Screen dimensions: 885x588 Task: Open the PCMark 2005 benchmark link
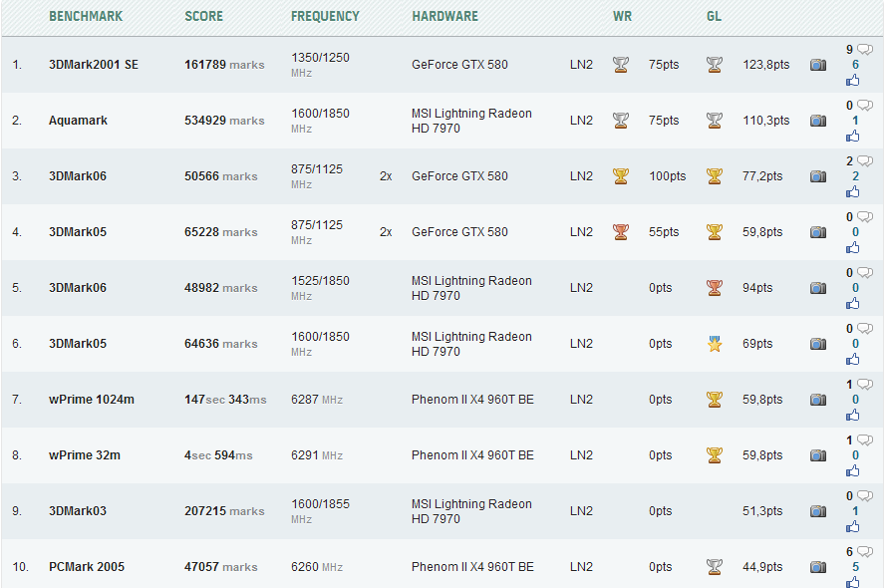87,567
